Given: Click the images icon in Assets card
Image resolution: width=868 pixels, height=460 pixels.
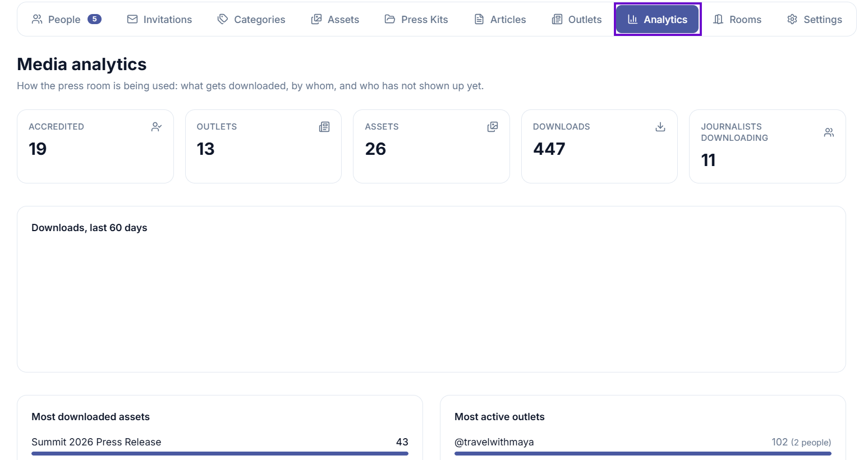Looking at the screenshot, I should pos(493,127).
